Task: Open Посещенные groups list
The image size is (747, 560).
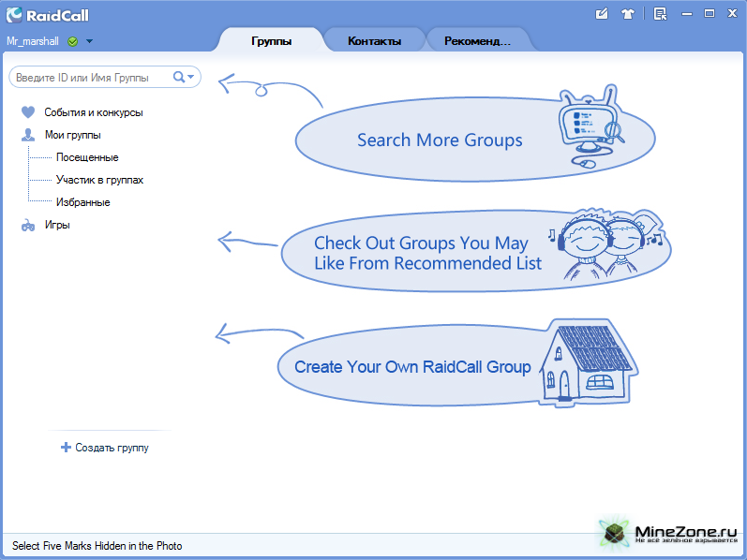Action: coord(87,157)
